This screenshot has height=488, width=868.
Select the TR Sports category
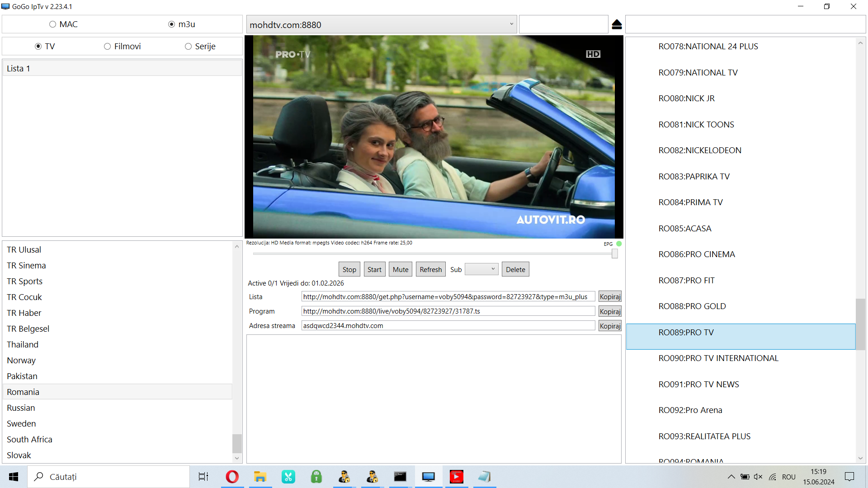coord(118,281)
